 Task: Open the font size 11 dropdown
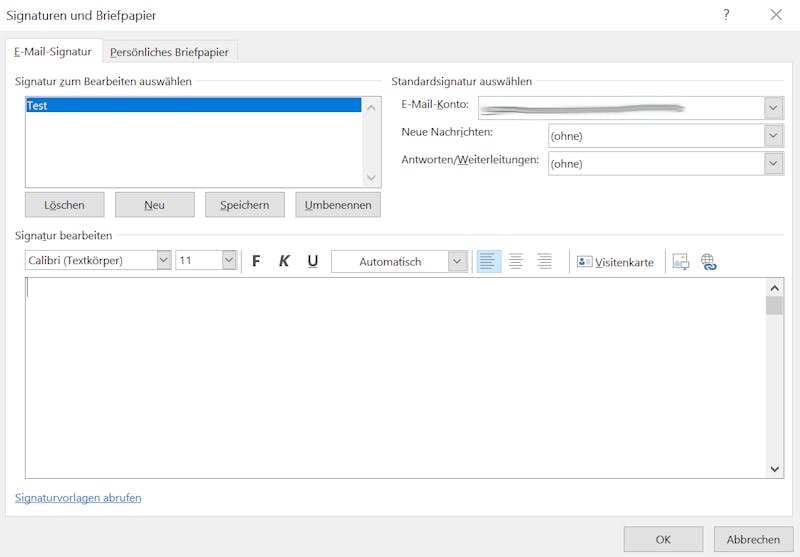pos(229,260)
